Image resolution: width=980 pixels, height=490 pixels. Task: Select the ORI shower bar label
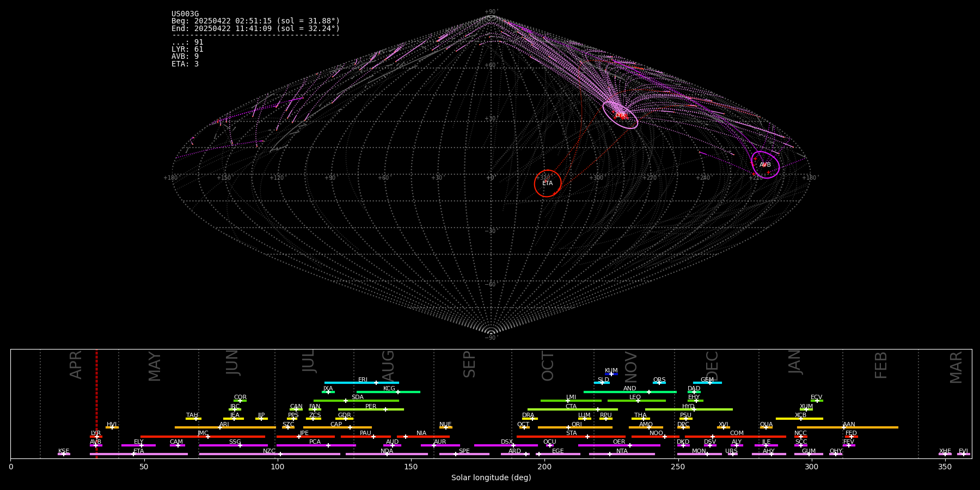pos(577,425)
